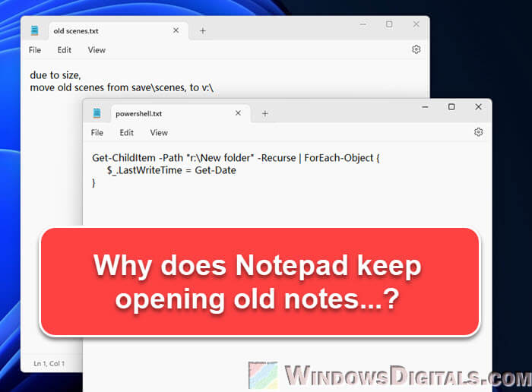This screenshot has width=532, height=392.
Task: Click the closing brace line in powershell.txt
Action: (x=93, y=183)
